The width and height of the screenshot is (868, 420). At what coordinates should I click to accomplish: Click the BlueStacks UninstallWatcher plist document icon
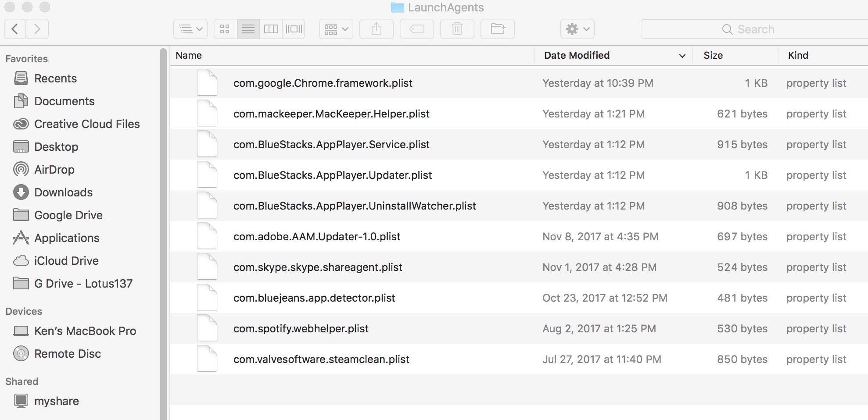[x=207, y=205]
